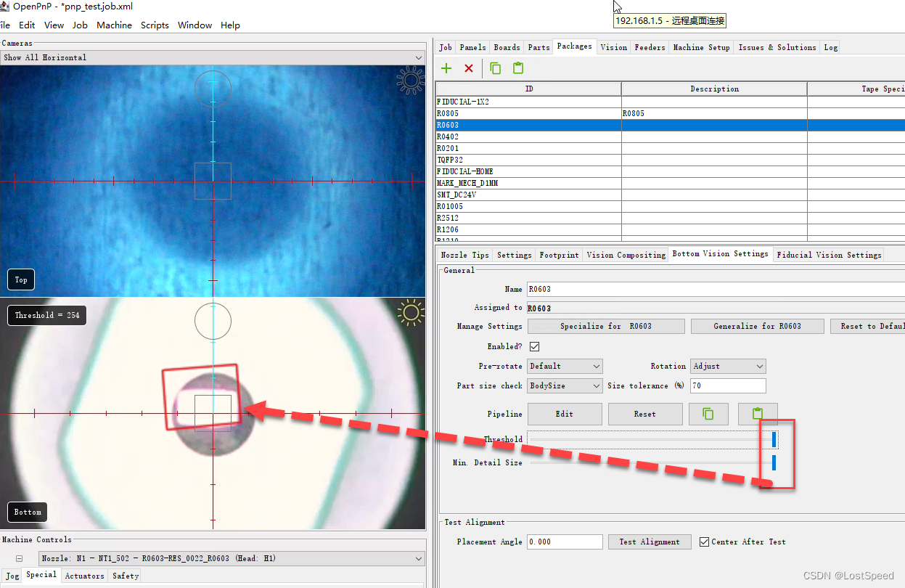Screen dimensions: 905x588
Task: Click Generalize for R0603 button
Action: point(757,326)
